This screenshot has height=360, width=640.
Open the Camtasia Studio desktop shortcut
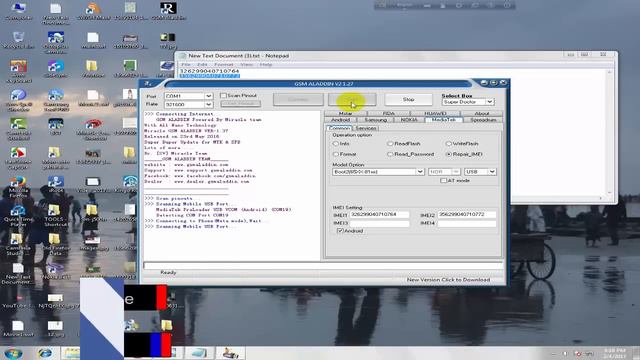click(18, 244)
